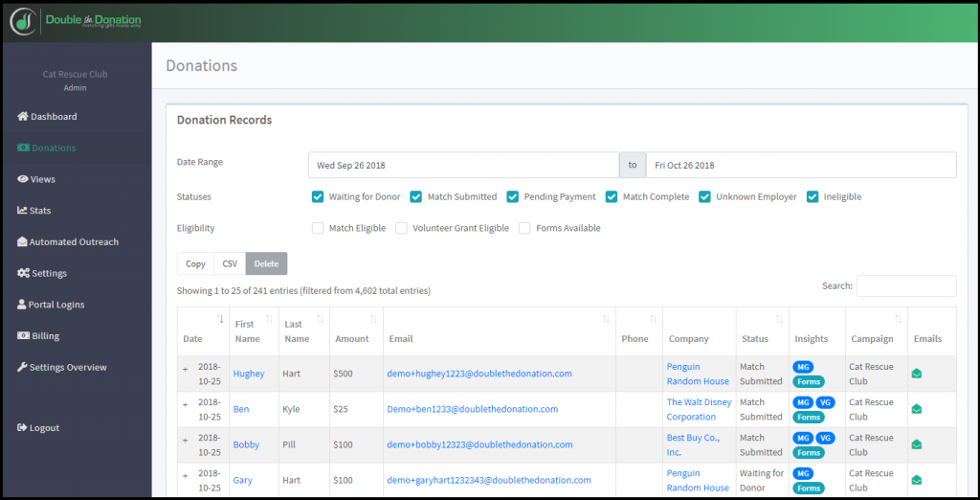Check the Match Eligible checkbox
This screenshot has width=980, height=500.
[x=318, y=228]
